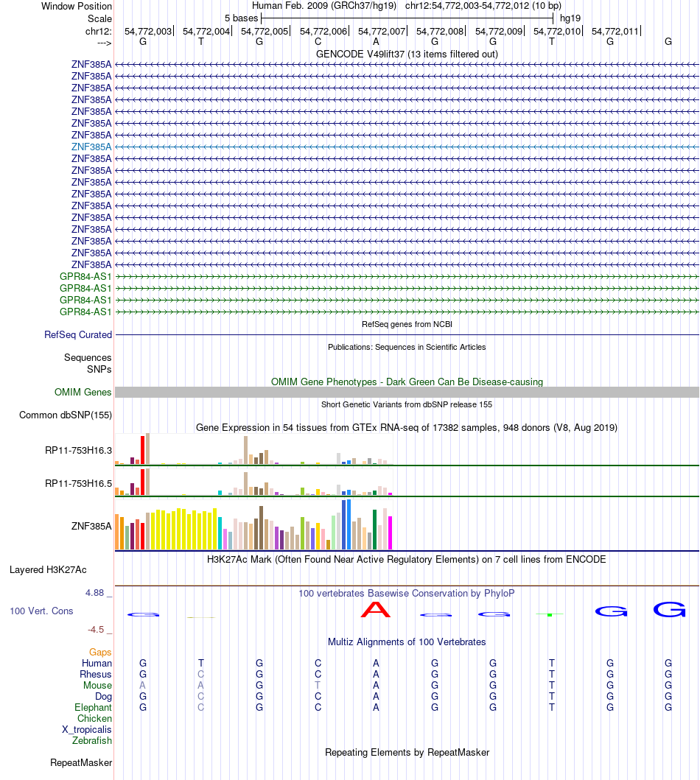Click the 'Layered H3K27Ac' label
700x780 pixels.
point(48,569)
